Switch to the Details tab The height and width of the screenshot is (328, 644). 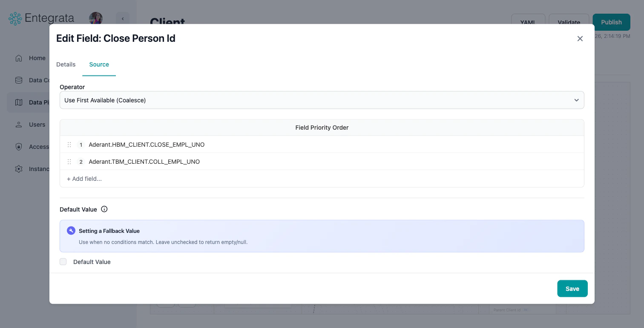pos(66,64)
